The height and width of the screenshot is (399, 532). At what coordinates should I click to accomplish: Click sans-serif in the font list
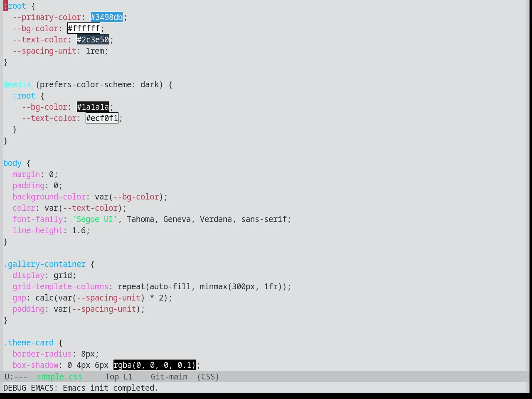264,219
